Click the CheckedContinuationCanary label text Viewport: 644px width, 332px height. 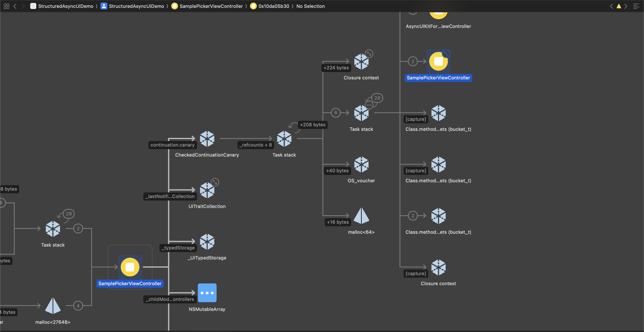[x=207, y=155]
